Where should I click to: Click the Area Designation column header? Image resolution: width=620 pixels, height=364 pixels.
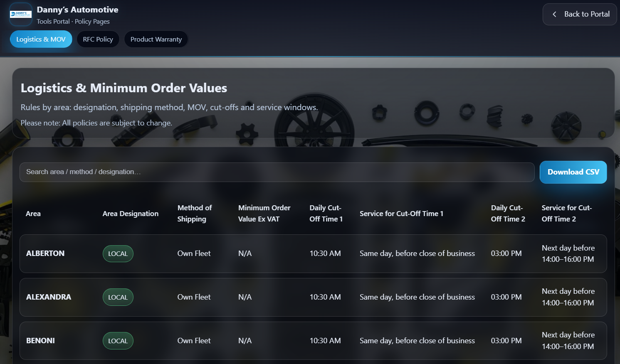130,214
